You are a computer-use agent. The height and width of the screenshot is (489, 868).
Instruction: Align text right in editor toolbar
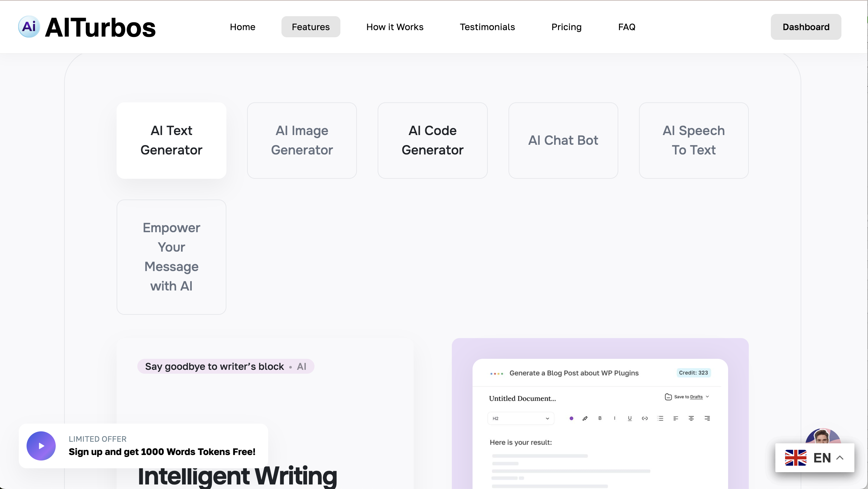click(707, 418)
